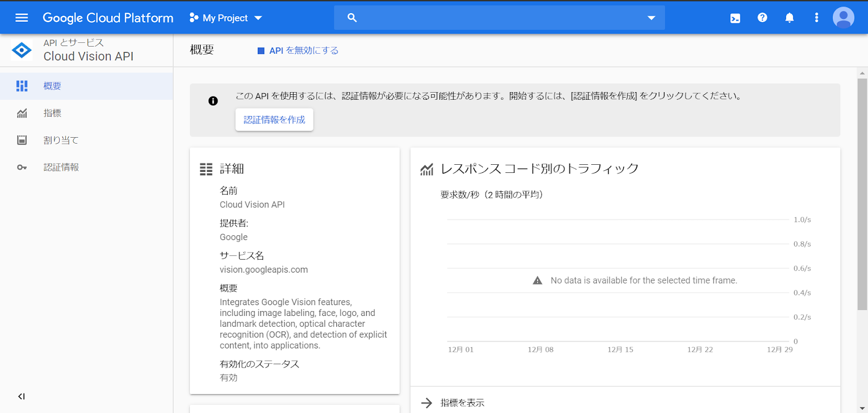Click the 有効 status value

point(228,378)
